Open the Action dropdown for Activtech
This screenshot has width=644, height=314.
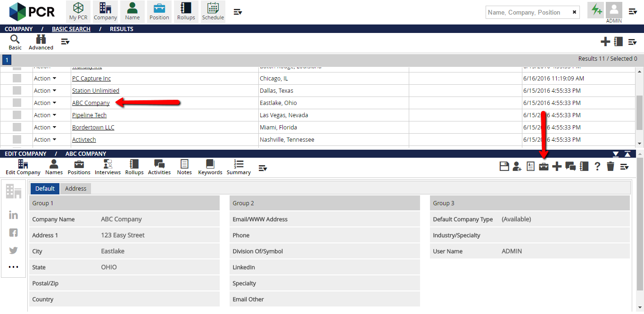45,140
